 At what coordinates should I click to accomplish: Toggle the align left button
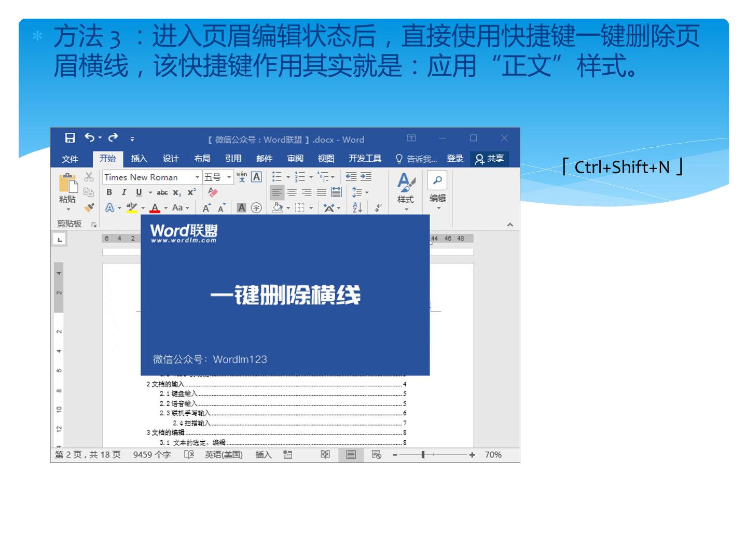pyautogui.click(x=278, y=192)
